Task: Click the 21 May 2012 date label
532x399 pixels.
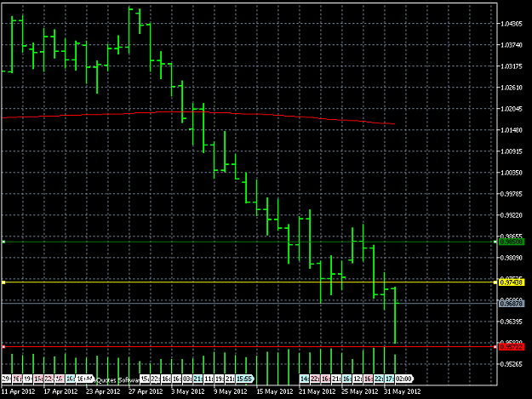Action: click(317, 391)
